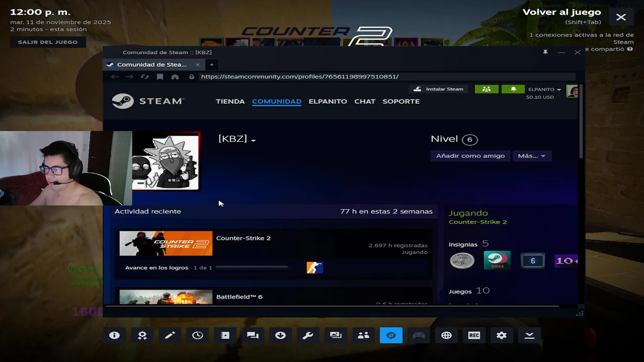Screen dimensions: 644x362
Task: Open the wrench tools icon in overlay toolbar
Action: point(308,335)
